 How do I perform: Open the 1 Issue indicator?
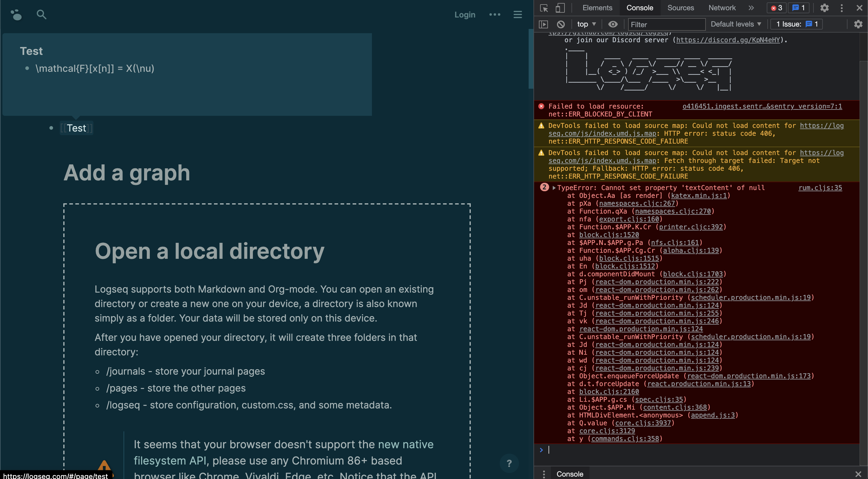pyautogui.click(x=797, y=24)
